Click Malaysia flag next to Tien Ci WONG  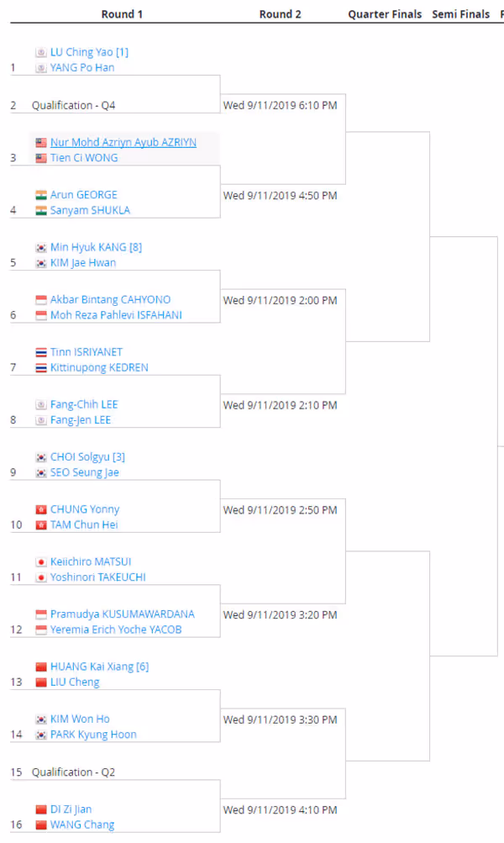click(41, 158)
